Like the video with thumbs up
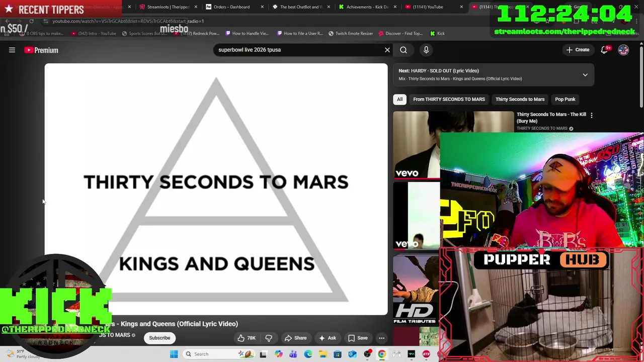This screenshot has width=644, height=362. [x=247, y=338]
